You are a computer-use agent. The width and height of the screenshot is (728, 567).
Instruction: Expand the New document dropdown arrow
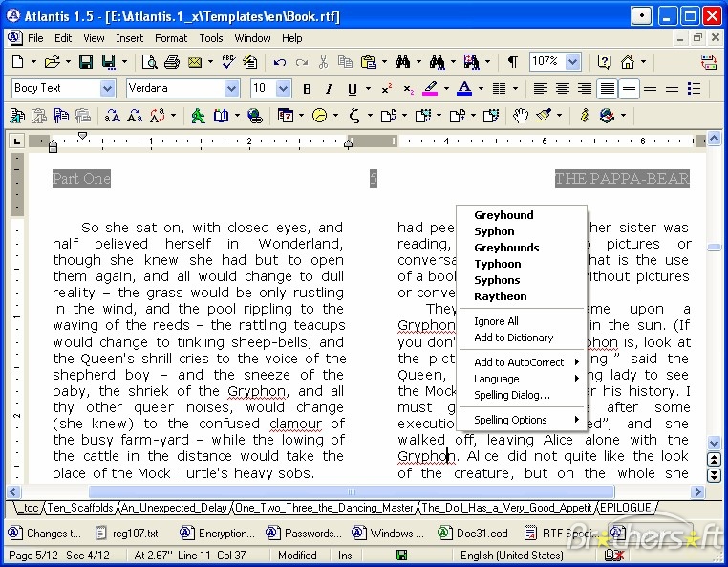33,61
